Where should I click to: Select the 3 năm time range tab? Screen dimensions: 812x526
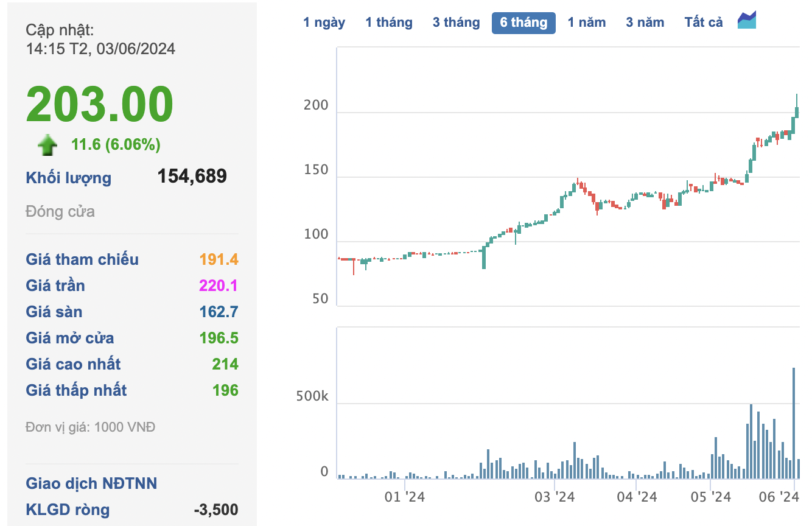645,23
